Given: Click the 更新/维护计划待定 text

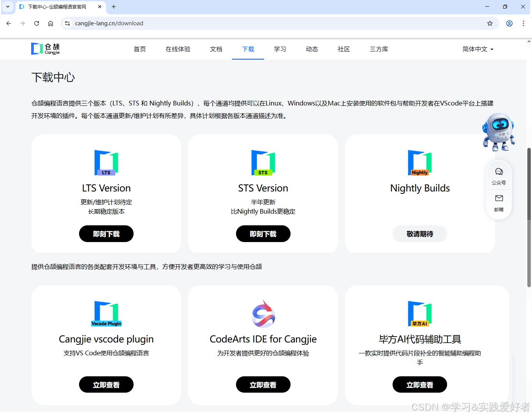Looking at the screenshot, I should pos(106,202).
